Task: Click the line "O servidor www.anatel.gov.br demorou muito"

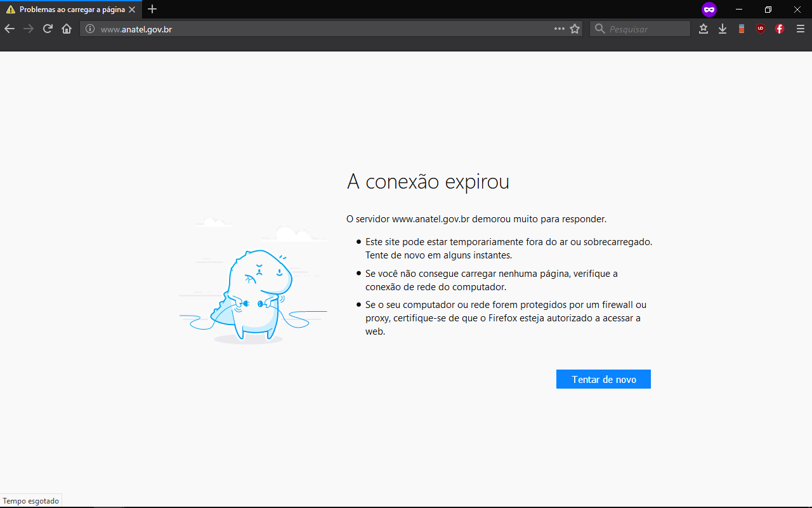Action: coord(476,219)
